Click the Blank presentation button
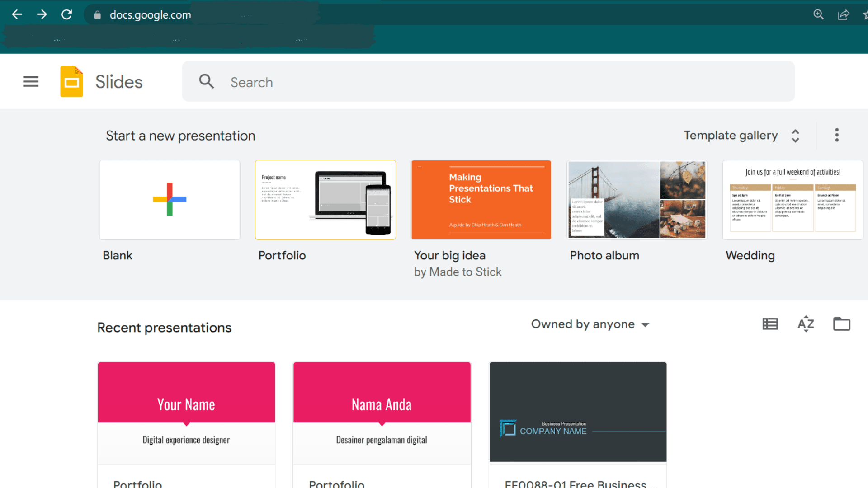The height and width of the screenshot is (488, 868). coord(170,199)
